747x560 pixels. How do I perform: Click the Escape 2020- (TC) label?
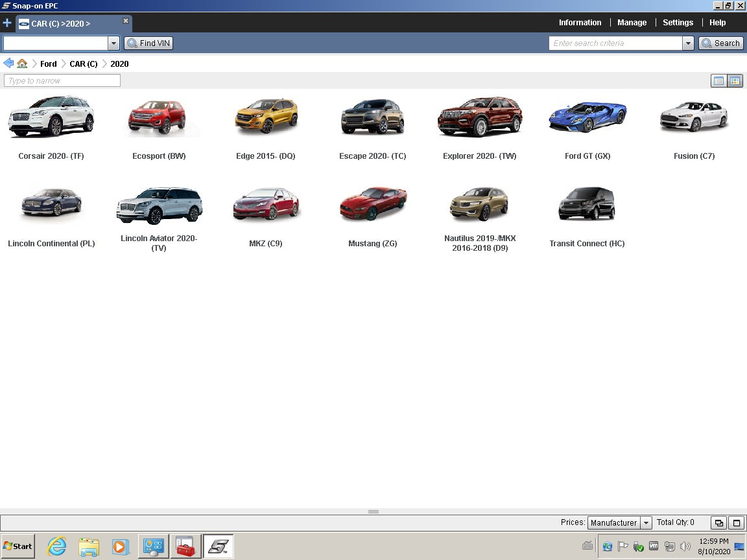pyautogui.click(x=373, y=156)
